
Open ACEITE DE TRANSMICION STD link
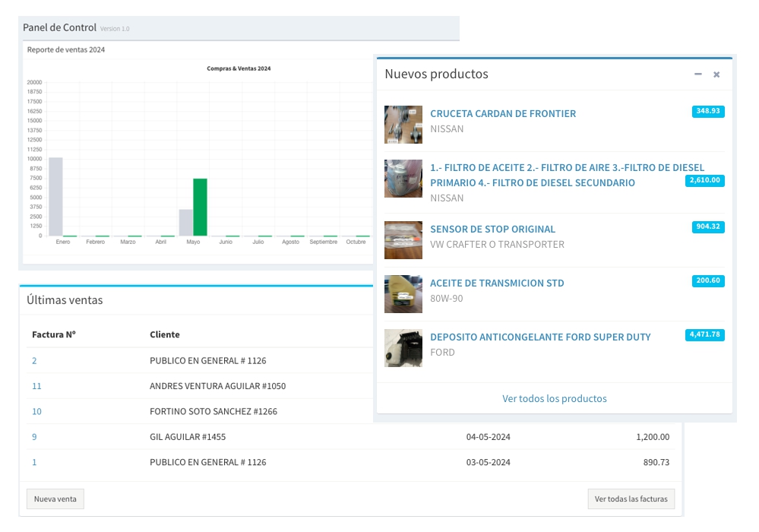click(497, 283)
